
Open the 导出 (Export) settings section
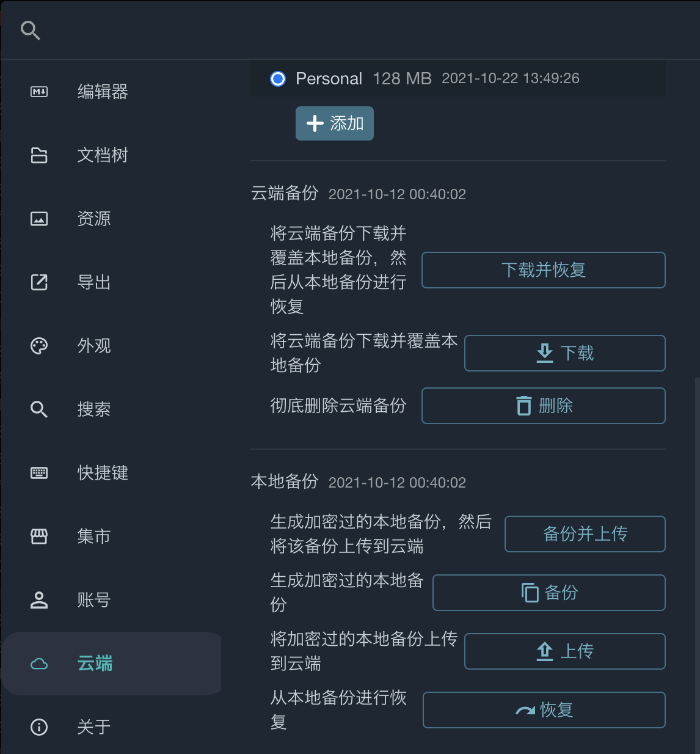coord(93,282)
